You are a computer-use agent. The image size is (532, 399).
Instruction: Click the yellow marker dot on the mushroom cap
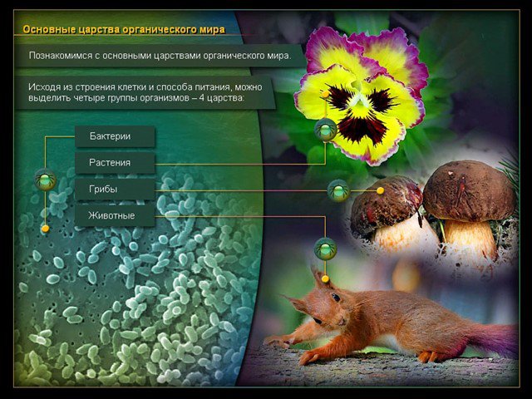click(x=381, y=190)
